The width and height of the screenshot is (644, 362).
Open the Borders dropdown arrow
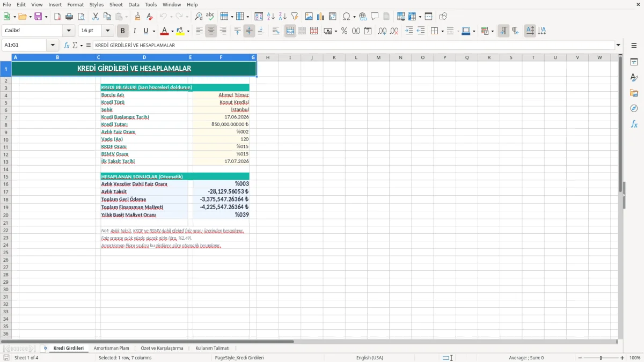click(442, 31)
